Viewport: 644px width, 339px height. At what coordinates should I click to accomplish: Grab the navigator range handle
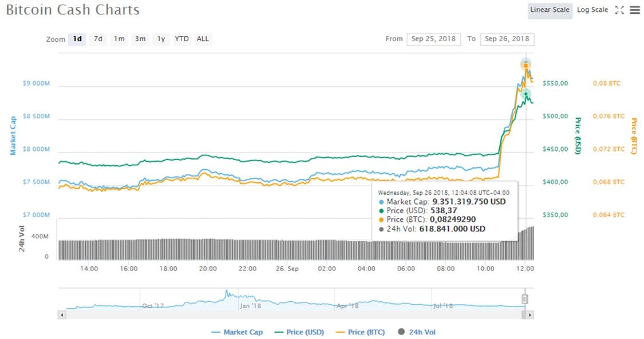[x=524, y=299]
